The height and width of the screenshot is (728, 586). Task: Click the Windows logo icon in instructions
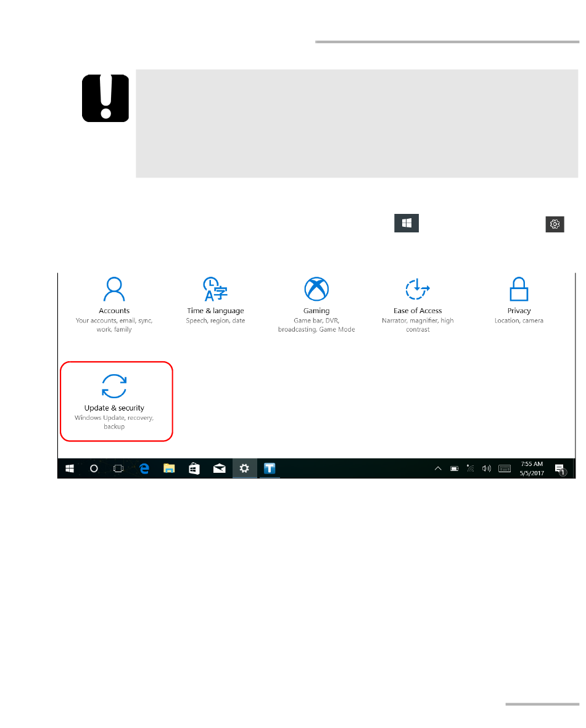(x=406, y=223)
